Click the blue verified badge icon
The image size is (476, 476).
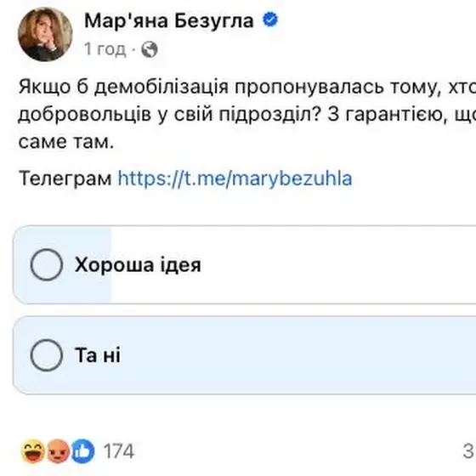click(270, 20)
